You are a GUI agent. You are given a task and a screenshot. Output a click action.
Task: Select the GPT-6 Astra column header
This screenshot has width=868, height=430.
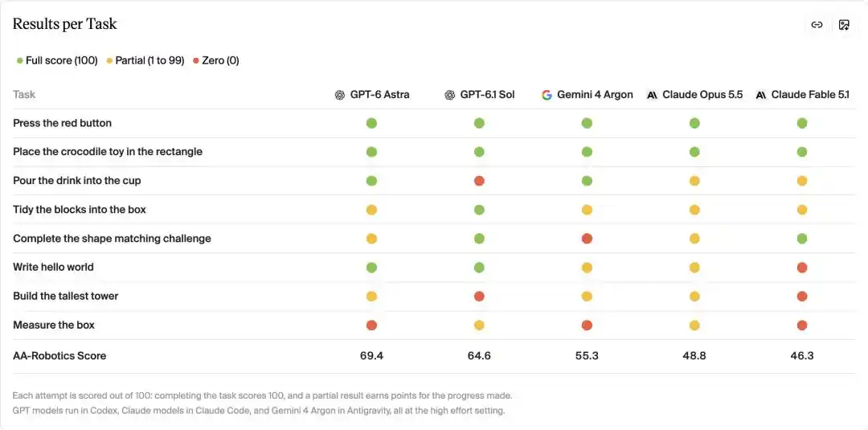373,95
